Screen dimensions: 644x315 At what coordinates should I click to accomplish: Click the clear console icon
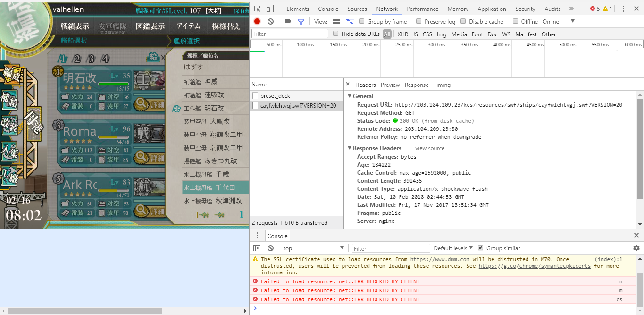(x=270, y=248)
